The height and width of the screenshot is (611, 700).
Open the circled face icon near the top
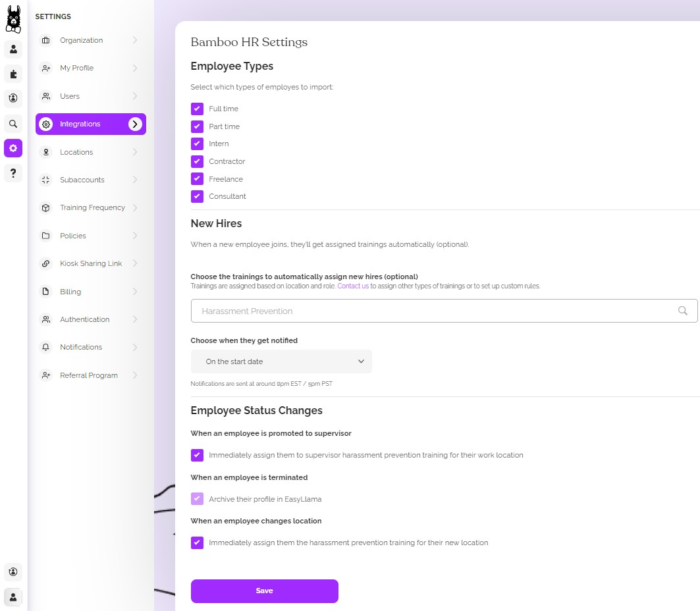click(13, 98)
